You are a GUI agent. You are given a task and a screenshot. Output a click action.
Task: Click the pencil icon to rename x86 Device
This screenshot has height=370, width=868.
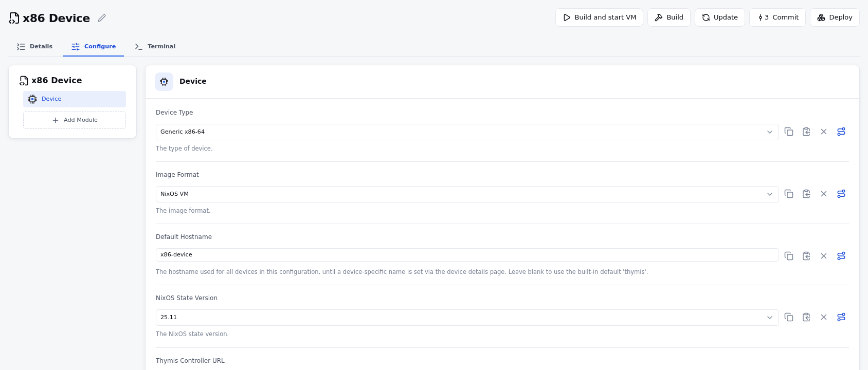point(102,18)
